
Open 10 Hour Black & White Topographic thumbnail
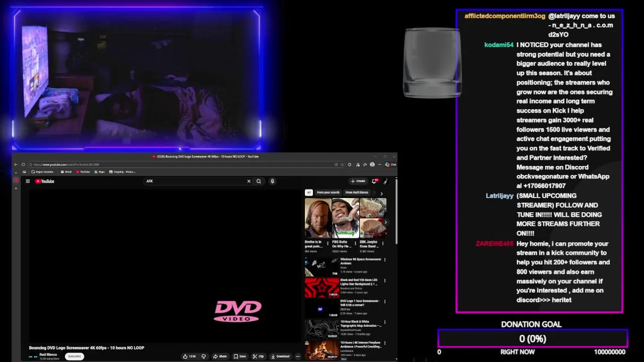point(322,329)
